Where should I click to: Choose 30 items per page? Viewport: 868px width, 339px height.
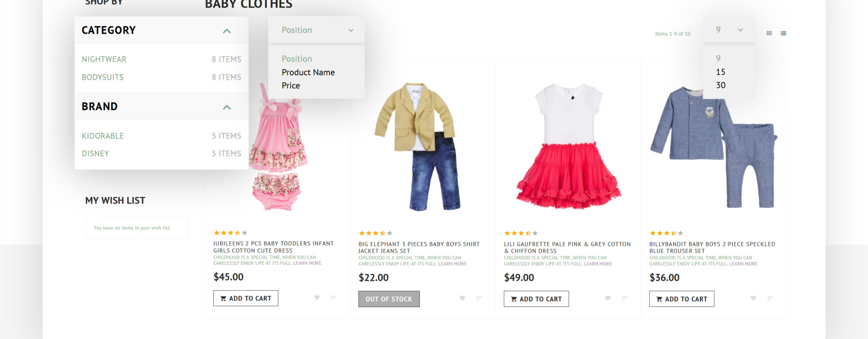[720, 85]
